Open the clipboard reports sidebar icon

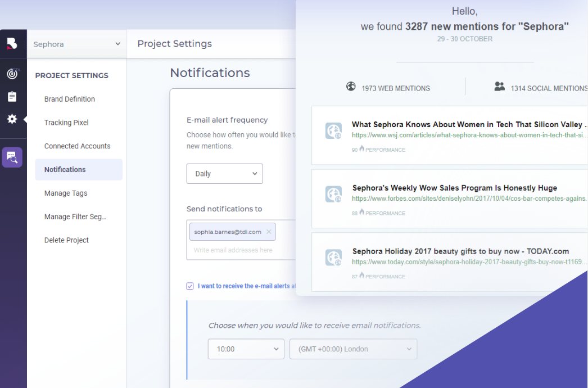click(x=12, y=96)
